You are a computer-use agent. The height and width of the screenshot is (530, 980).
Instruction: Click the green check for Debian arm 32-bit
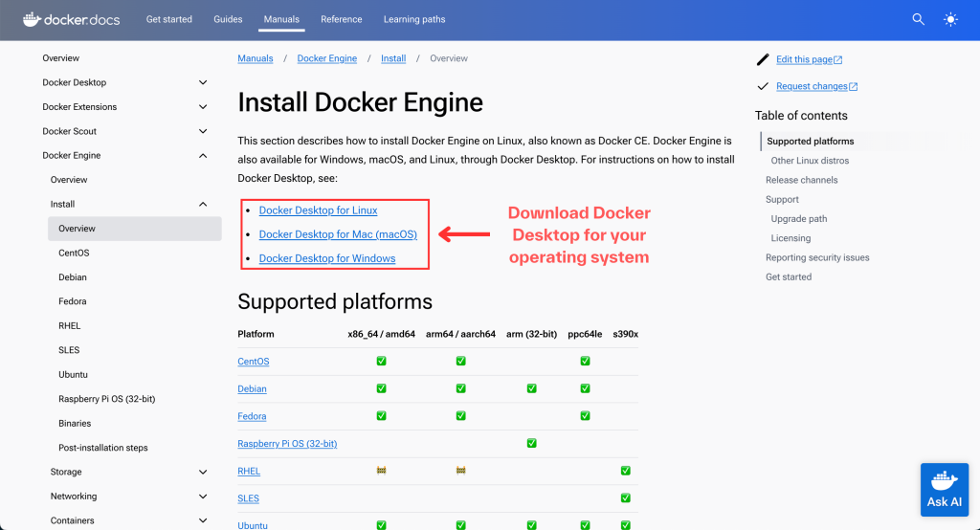531,388
